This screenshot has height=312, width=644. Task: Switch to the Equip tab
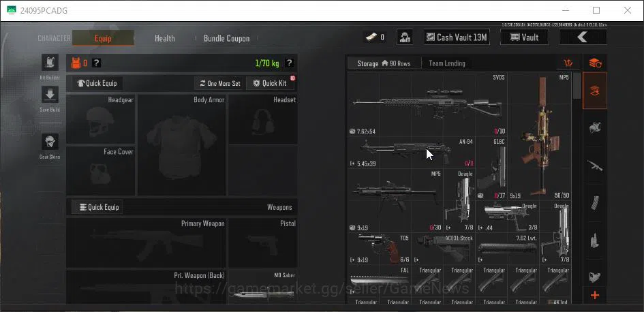tap(103, 38)
